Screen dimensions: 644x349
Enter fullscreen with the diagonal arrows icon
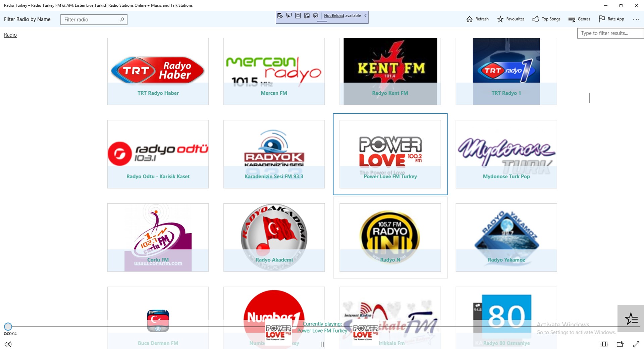point(636,344)
